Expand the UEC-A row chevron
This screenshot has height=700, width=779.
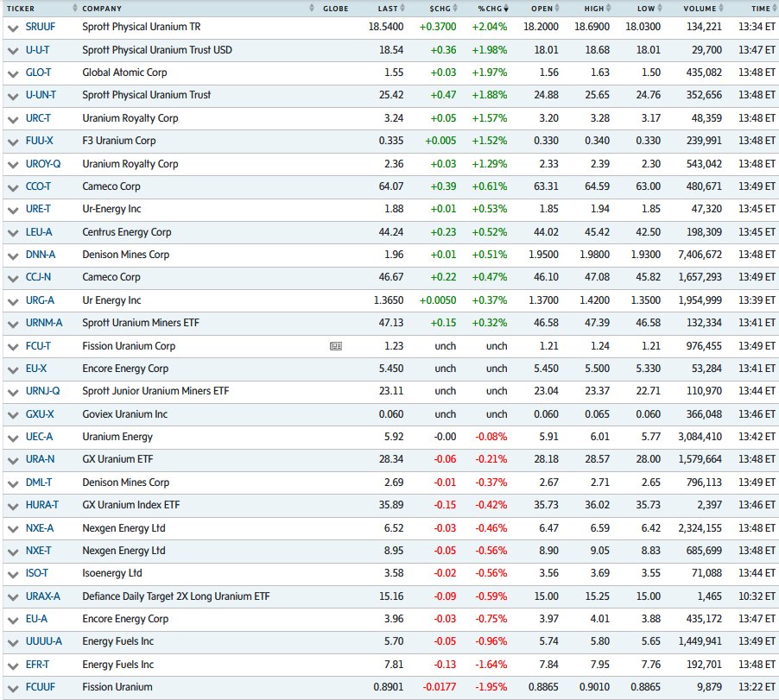pos(13,438)
